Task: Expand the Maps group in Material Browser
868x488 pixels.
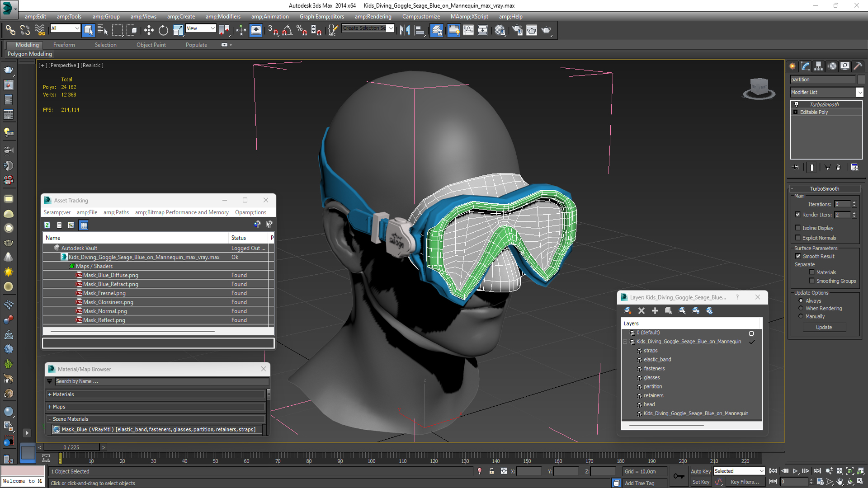Action: pyautogui.click(x=156, y=407)
